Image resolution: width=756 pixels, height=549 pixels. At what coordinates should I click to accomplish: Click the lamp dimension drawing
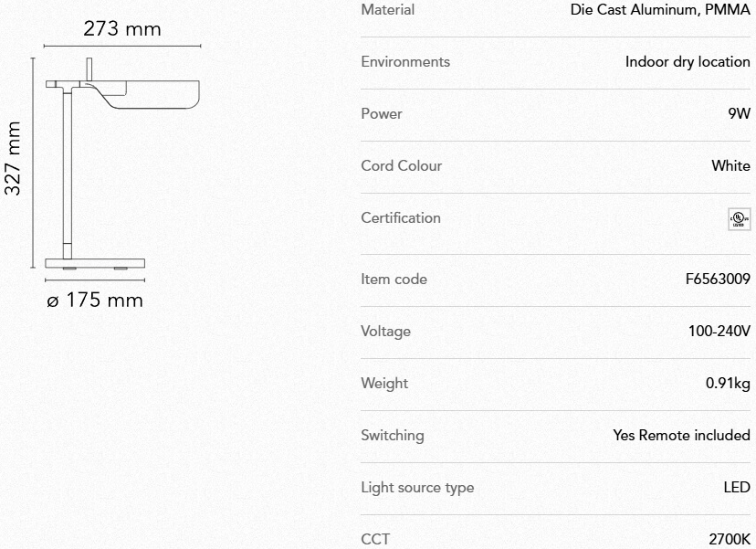(110, 169)
